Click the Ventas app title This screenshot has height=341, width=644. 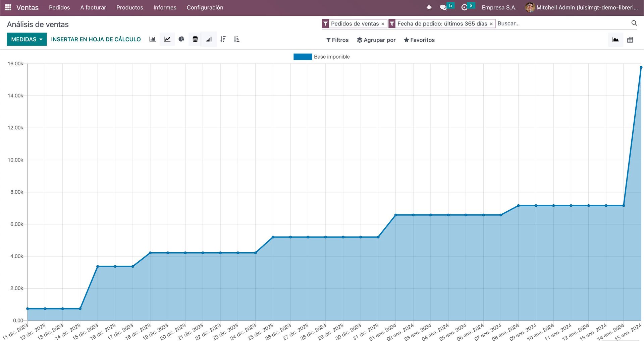(28, 7)
